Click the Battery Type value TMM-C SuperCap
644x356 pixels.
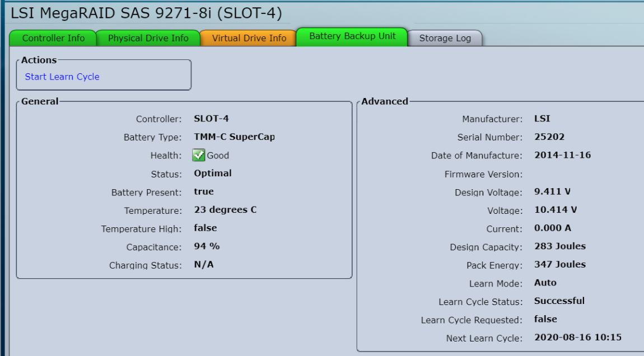point(234,137)
